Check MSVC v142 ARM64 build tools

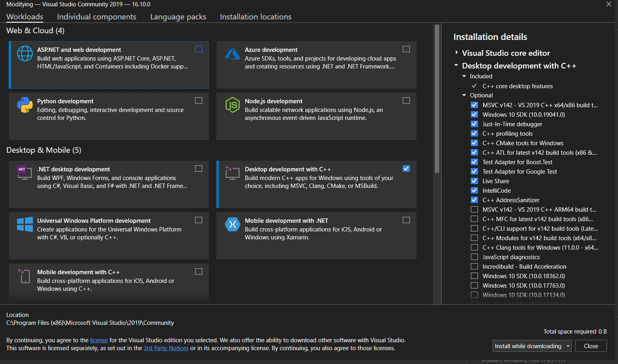click(474, 209)
